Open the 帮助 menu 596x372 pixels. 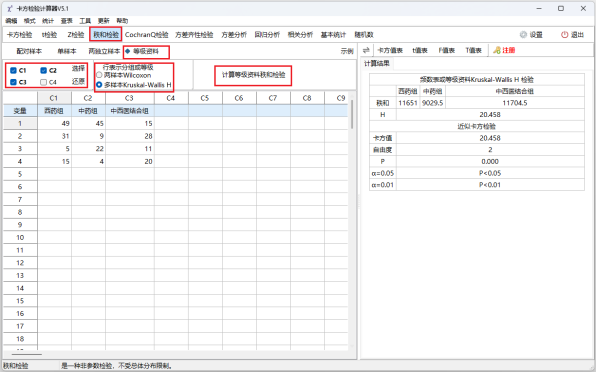tap(122, 21)
